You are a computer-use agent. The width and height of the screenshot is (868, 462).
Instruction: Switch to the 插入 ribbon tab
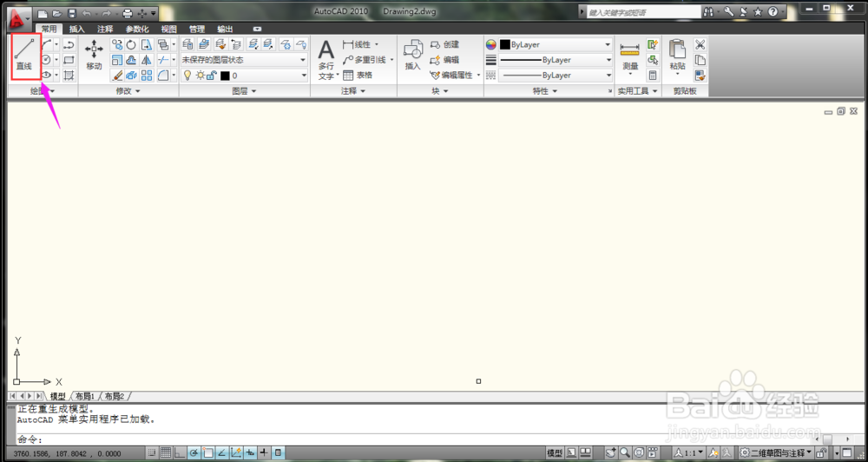click(x=77, y=30)
